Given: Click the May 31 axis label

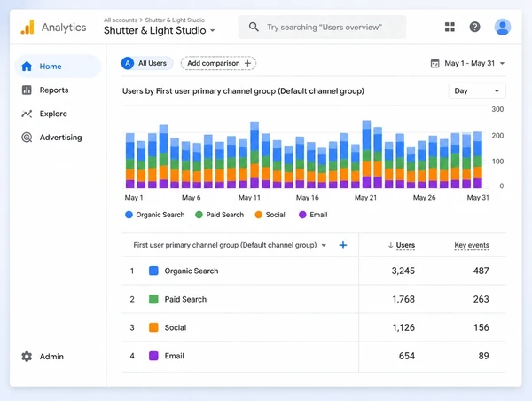Looking at the screenshot, I should [478, 197].
